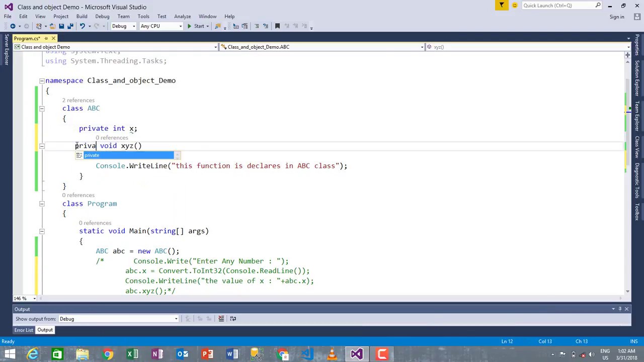The width and height of the screenshot is (644, 362).
Task: Collapse the class Program outlining block
Action: pos(42,204)
